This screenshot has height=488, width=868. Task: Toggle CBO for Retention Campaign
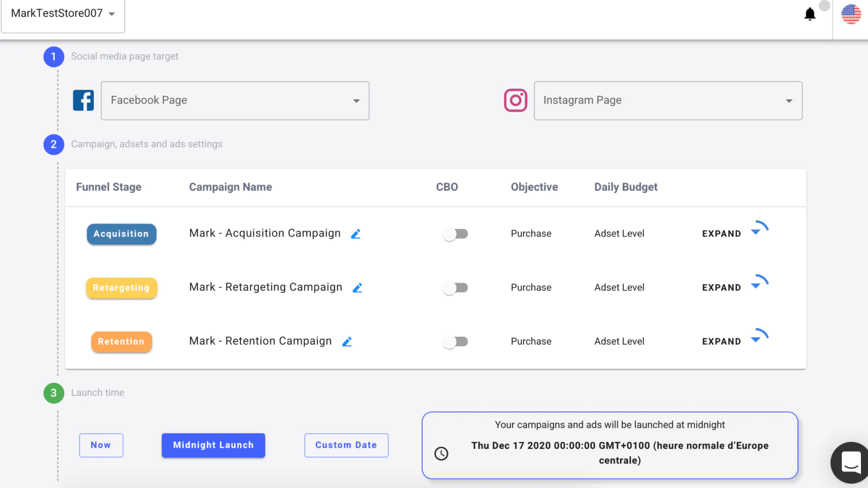[x=455, y=342]
